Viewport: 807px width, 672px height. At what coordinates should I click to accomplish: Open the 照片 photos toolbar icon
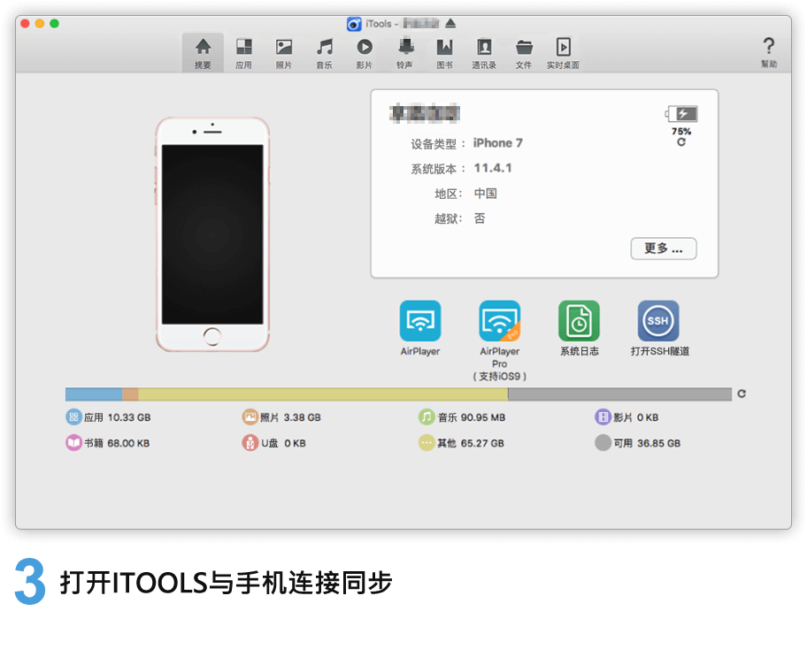283,52
